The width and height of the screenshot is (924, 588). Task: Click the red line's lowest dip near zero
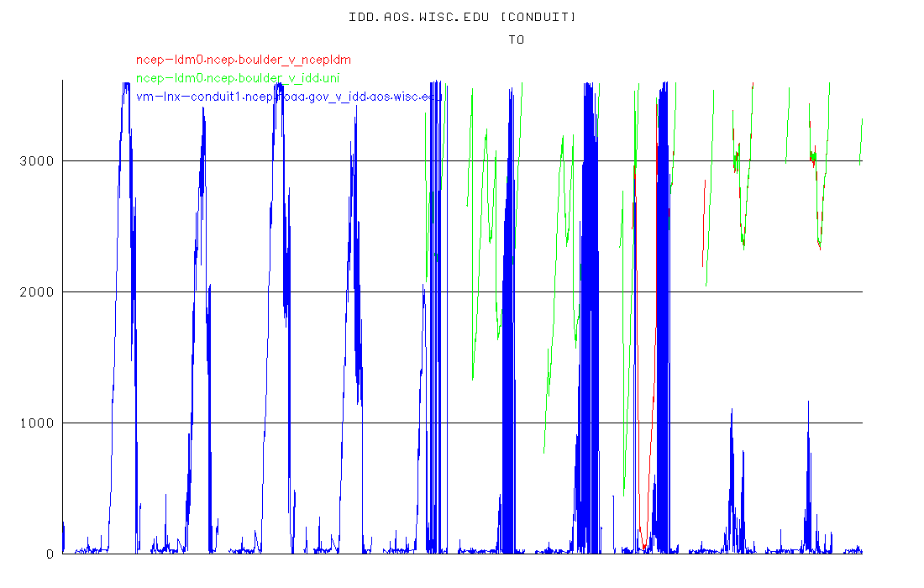[644, 549]
